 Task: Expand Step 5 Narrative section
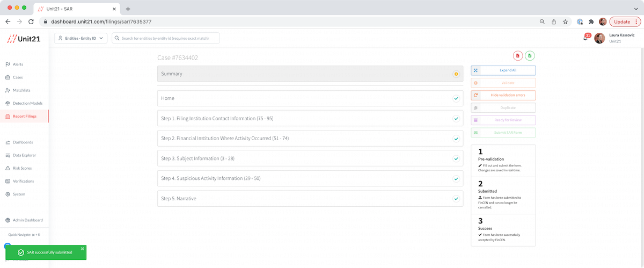pyautogui.click(x=310, y=198)
